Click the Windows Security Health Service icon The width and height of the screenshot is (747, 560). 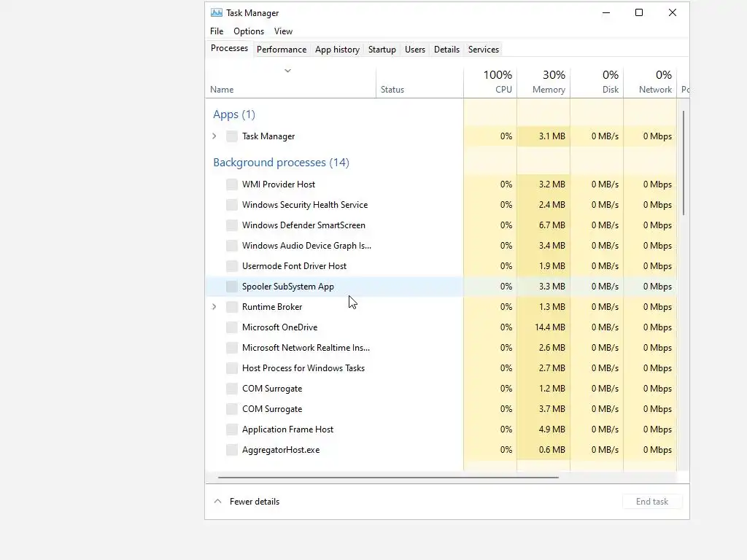click(x=232, y=205)
